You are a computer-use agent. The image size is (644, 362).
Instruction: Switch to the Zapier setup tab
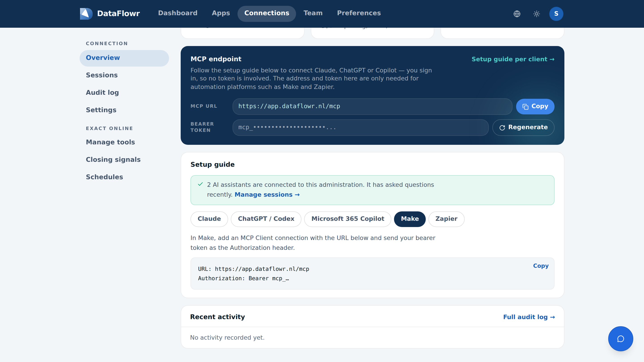tap(446, 219)
